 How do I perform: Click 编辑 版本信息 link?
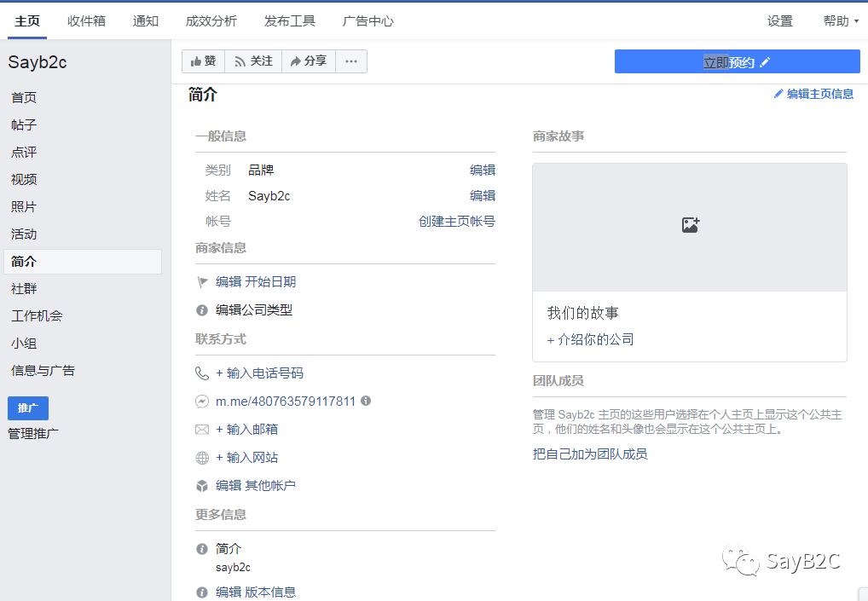255,592
